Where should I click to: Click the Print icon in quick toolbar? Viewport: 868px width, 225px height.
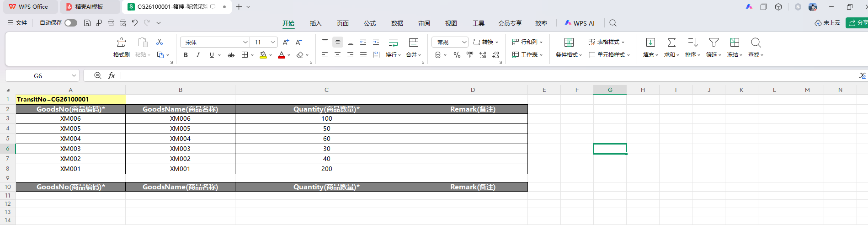pyautogui.click(x=111, y=23)
